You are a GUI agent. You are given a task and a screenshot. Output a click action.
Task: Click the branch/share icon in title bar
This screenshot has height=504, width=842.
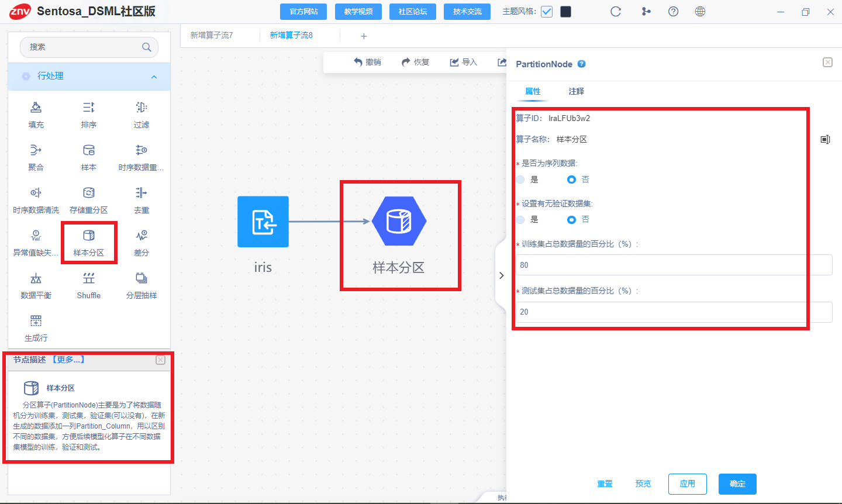tap(646, 12)
